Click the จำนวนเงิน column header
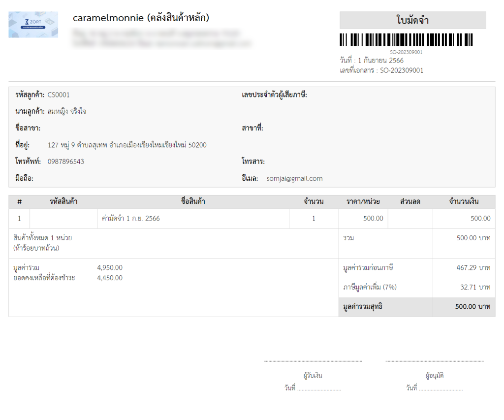This screenshot has height=420, width=504. point(464,201)
